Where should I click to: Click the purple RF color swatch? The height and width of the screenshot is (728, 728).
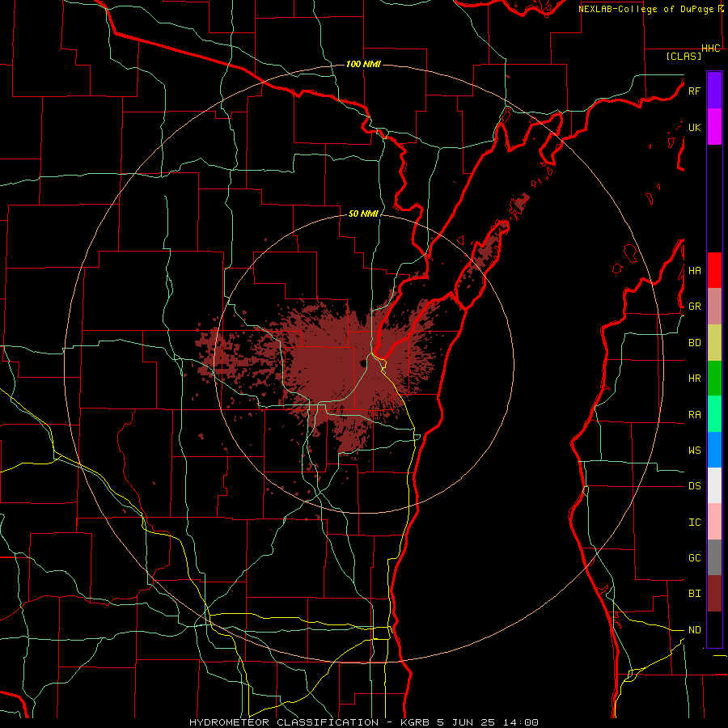pos(714,91)
